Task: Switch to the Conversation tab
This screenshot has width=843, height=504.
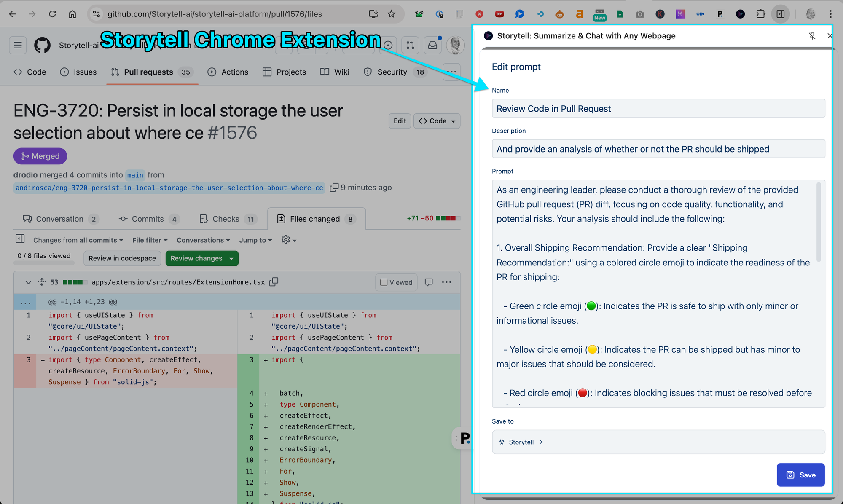Action: [59, 219]
